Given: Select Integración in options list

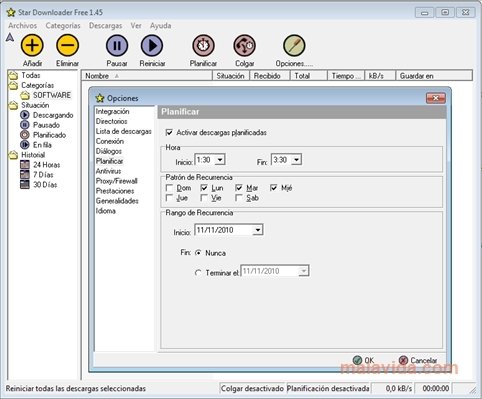Looking at the screenshot, I should coord(112,111).
